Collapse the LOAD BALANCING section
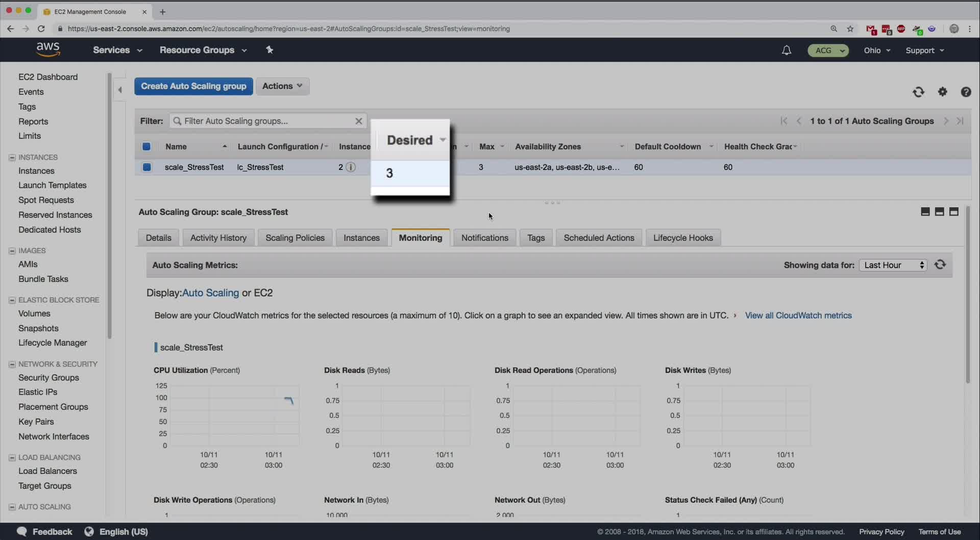 (x=12, y=457)
